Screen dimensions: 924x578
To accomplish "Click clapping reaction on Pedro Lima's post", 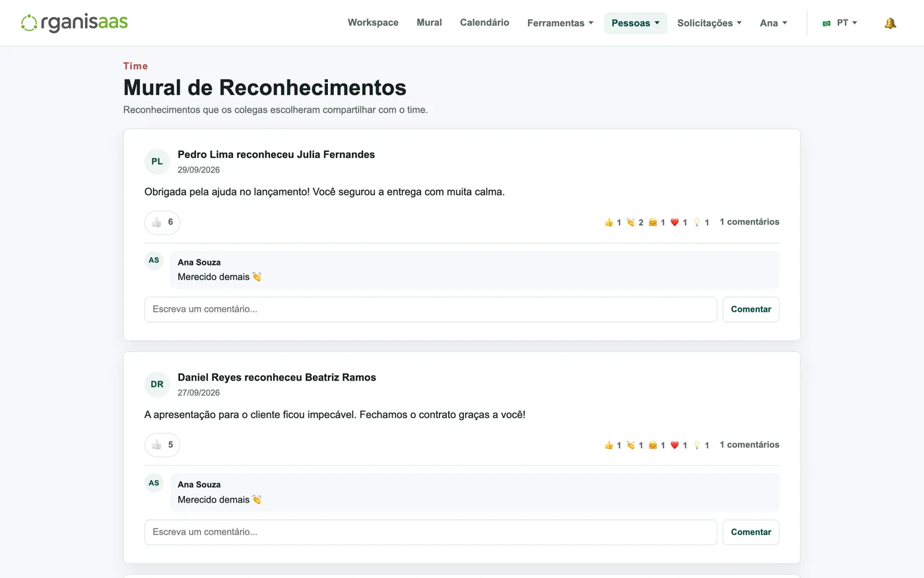I will tap(635, 223).
